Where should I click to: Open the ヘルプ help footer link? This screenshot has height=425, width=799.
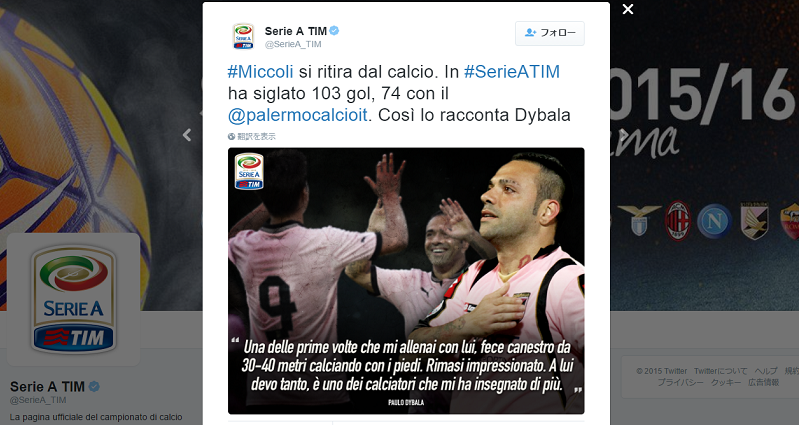point(765,371)
